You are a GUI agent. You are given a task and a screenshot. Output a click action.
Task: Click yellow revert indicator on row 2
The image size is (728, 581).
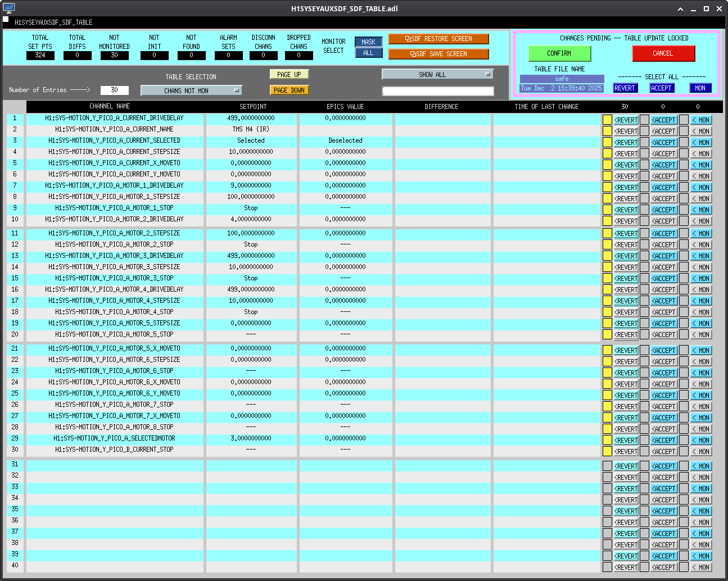(607, 131)
